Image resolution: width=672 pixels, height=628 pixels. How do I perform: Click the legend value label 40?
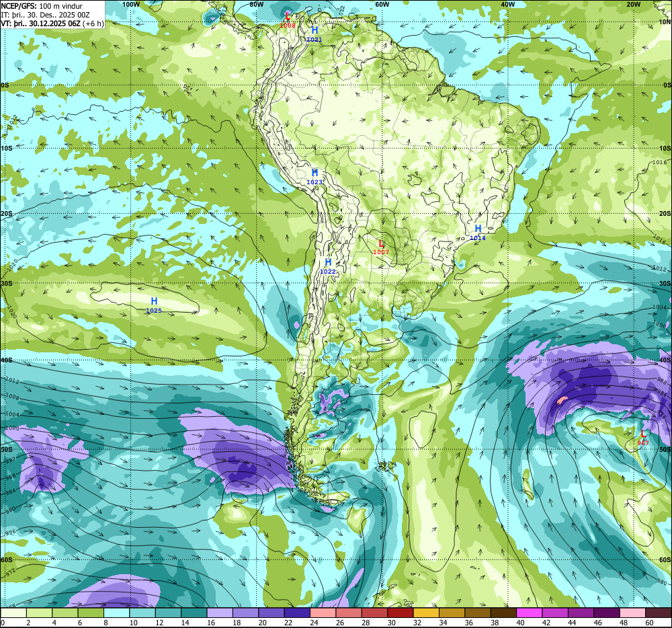point(521,623)
